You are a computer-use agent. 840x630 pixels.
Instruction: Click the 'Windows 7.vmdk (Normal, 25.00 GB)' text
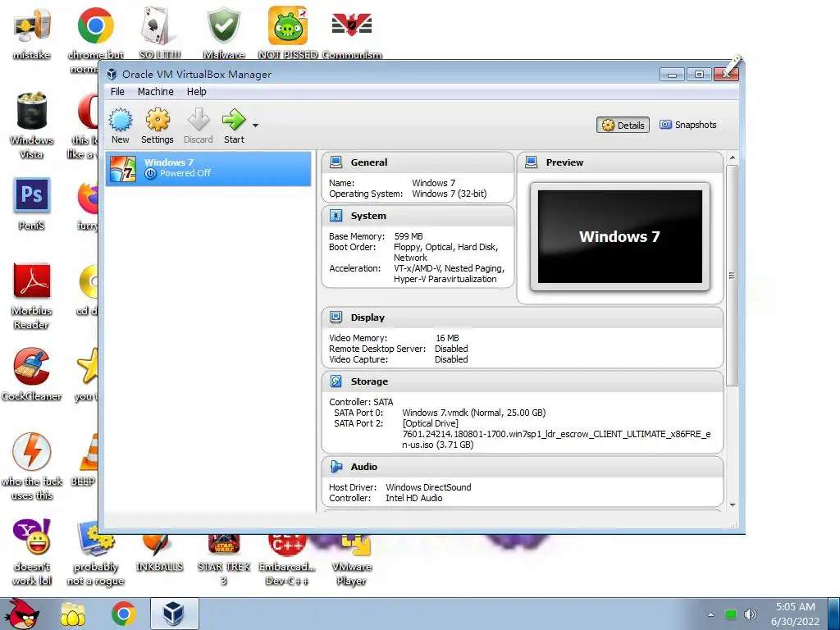coord(474,413)
